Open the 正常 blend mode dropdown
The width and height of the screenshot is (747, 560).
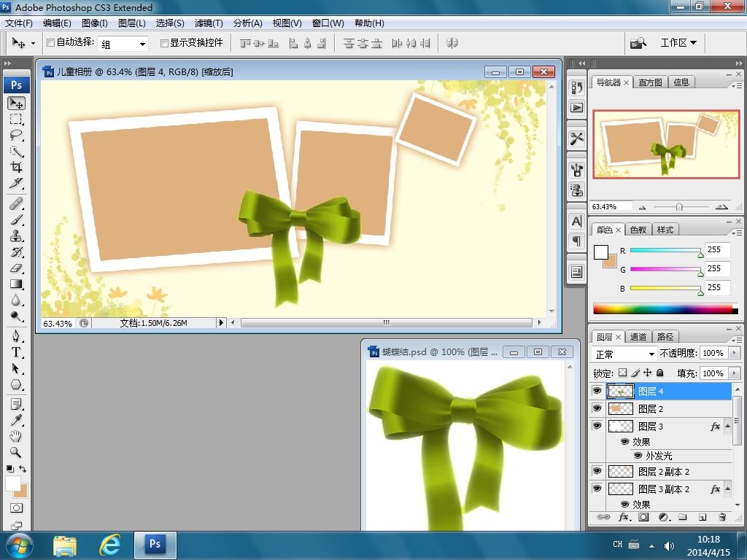(x=624, y=354)
